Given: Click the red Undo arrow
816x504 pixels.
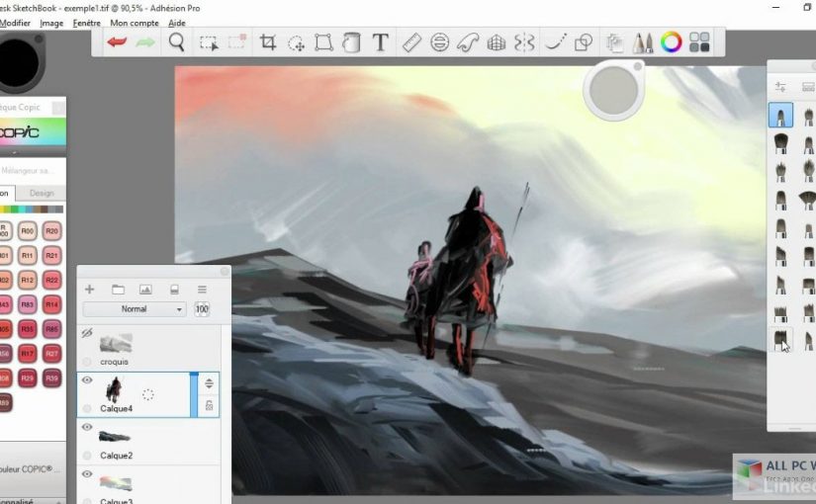Looking at the screenshot, I should 117,42.
